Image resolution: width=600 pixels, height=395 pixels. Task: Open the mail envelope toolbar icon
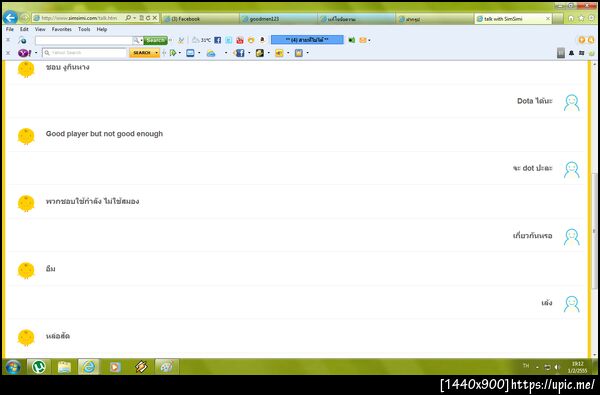[363, 40]
